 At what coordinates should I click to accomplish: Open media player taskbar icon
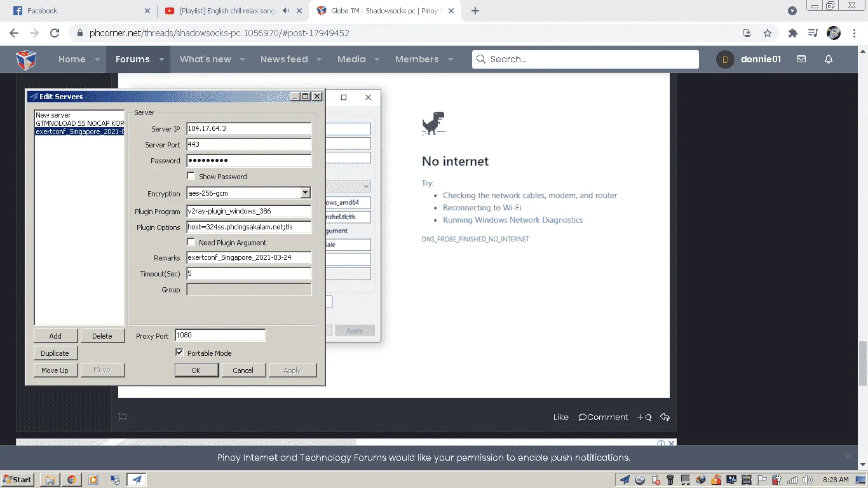(x=93, y=480)
